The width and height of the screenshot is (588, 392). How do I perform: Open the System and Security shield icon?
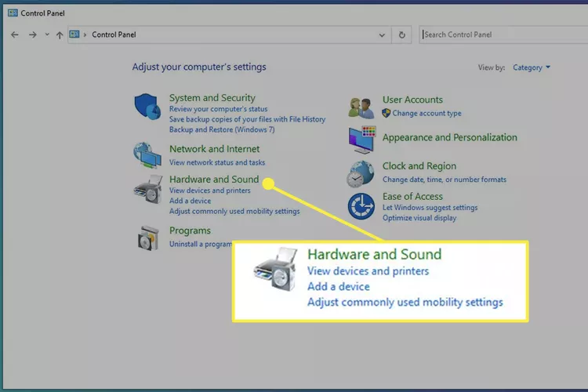(147, 107)
